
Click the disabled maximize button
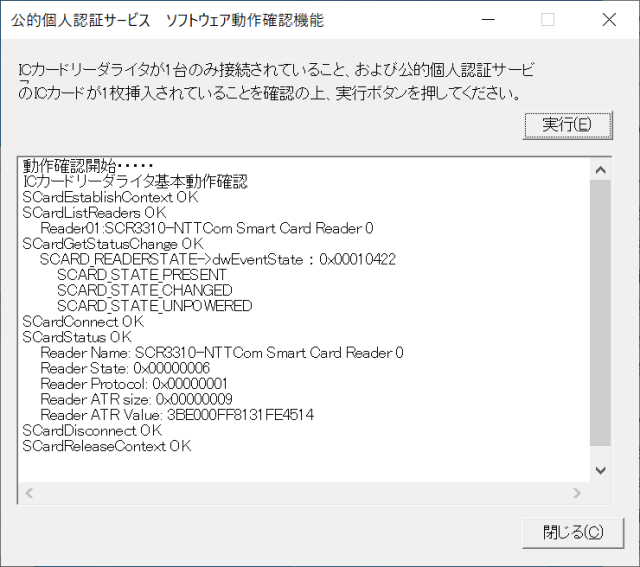tap(548, 20)
